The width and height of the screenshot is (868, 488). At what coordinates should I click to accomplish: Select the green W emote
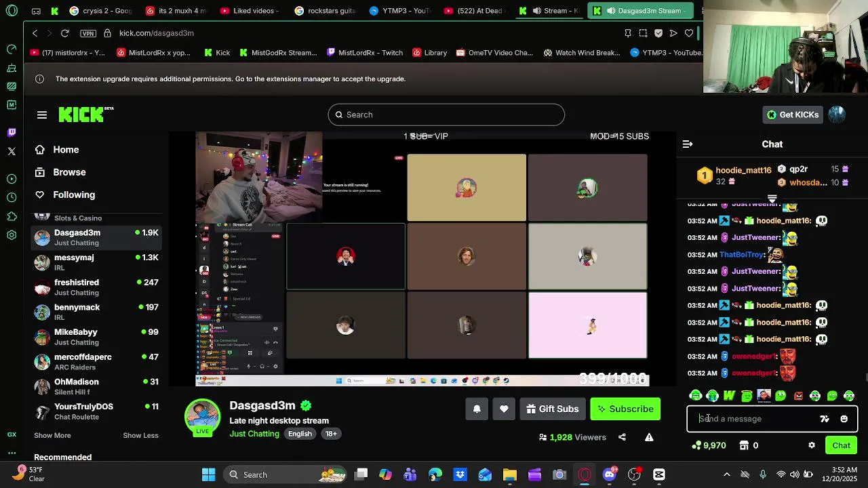click(729, 396)
